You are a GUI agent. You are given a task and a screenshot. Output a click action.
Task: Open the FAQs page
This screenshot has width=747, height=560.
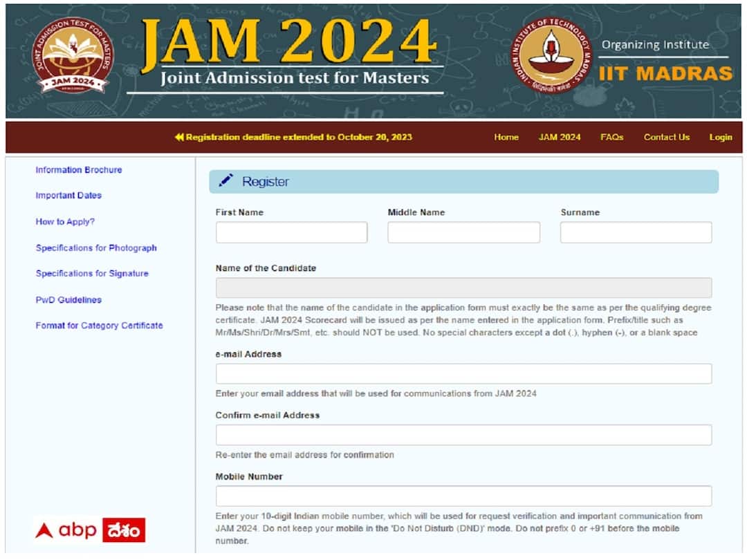(x=611, y=138)
